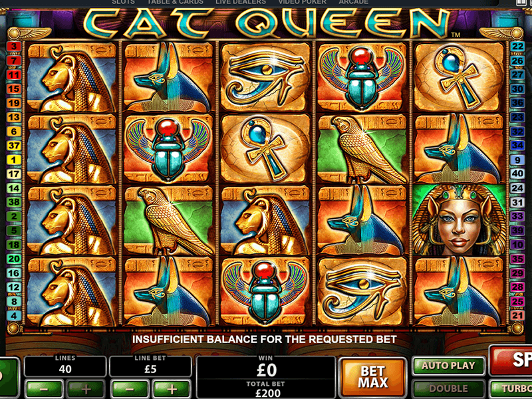Viewport: 532px width, 399px height.
Task: Select payline number 37 marker
Action: click(13, 146)
